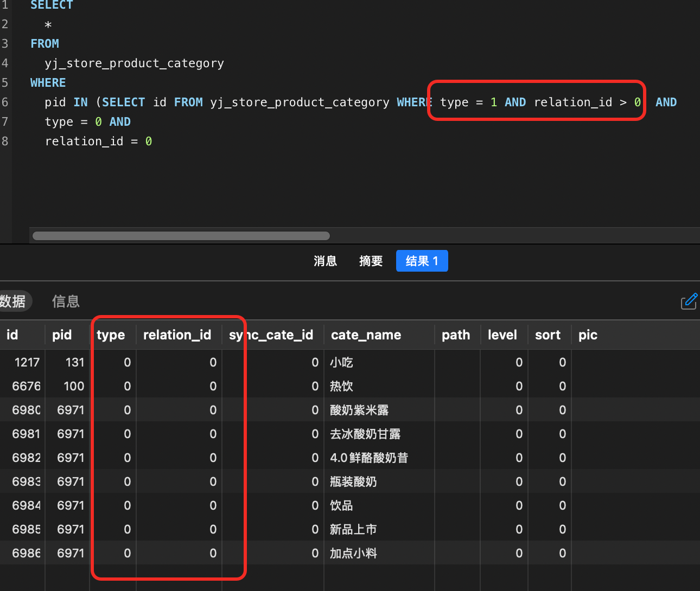Click the horizontal scrollbar of the SQL editor
This screenshot has height=591, width=700.
click(x=181, y=236)
